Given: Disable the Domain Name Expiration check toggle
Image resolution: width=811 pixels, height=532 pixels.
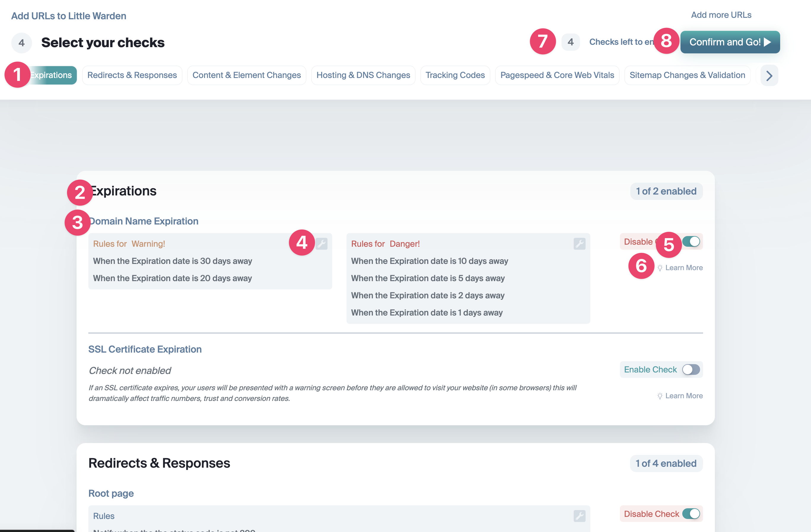Looking at the screenshot, I should [x=691, y=241].
